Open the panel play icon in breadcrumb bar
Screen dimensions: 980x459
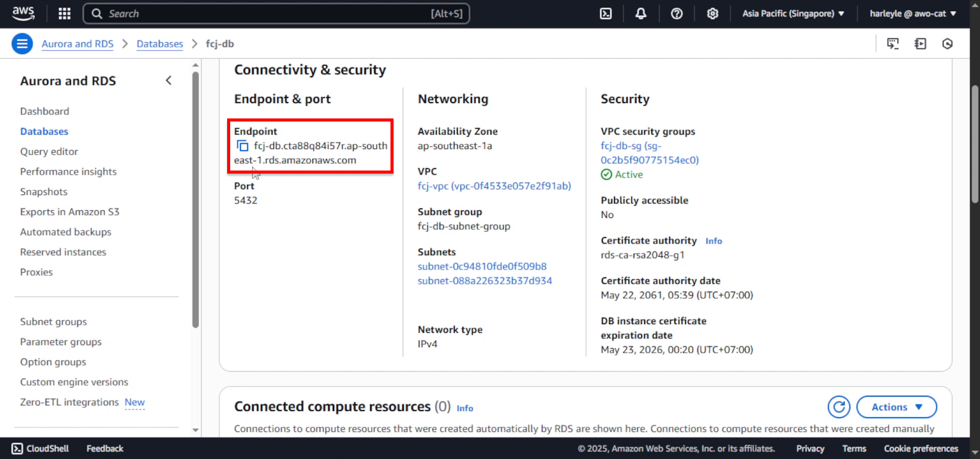[x=920, y=44]
